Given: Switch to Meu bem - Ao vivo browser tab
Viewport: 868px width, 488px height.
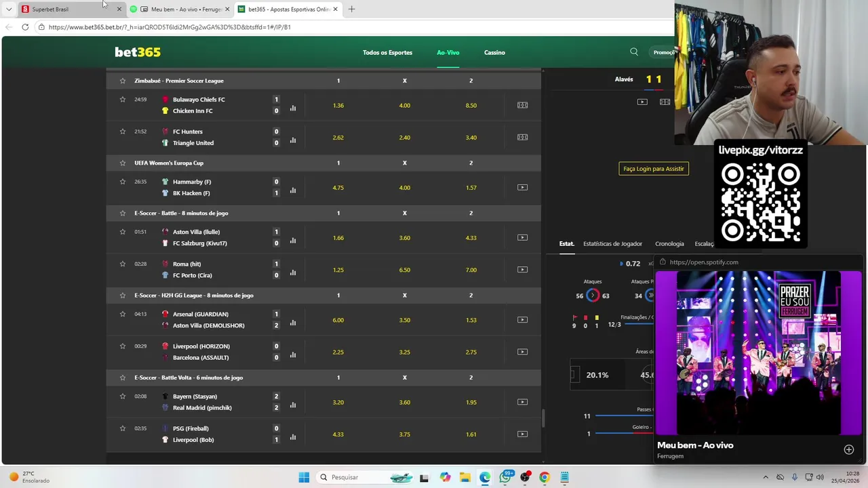Looking at the screenshot, I should pos(180,9).
